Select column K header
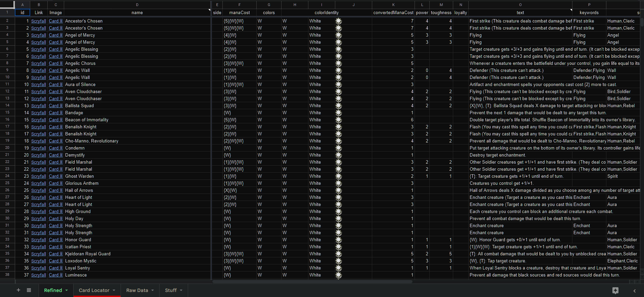This screenshot has height=297, width=644. pos(393,5)
